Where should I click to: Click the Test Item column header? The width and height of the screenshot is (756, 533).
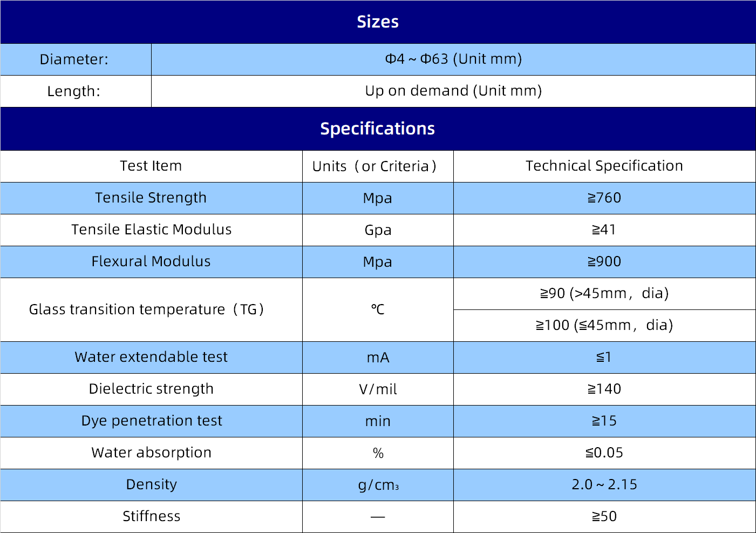coord(151,166)
